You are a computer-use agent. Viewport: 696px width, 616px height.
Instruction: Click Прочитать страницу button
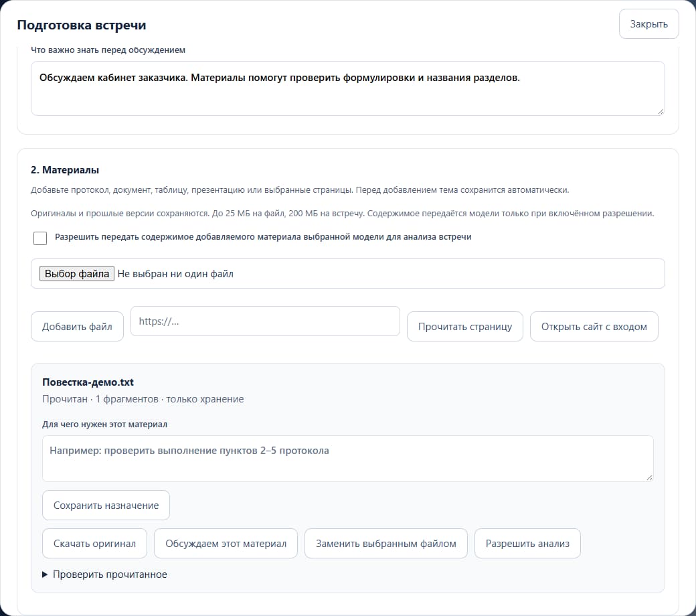pos(464,327)
